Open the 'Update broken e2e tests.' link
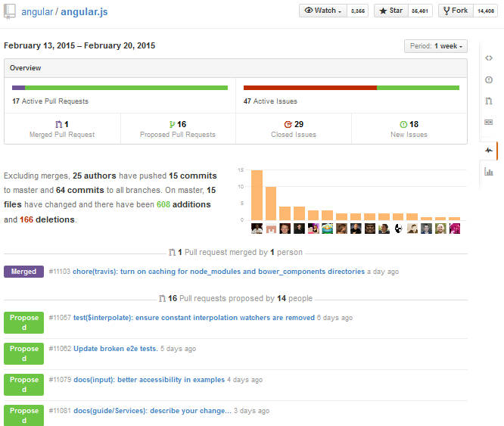 pyautogui.click(x=116, y=349)
